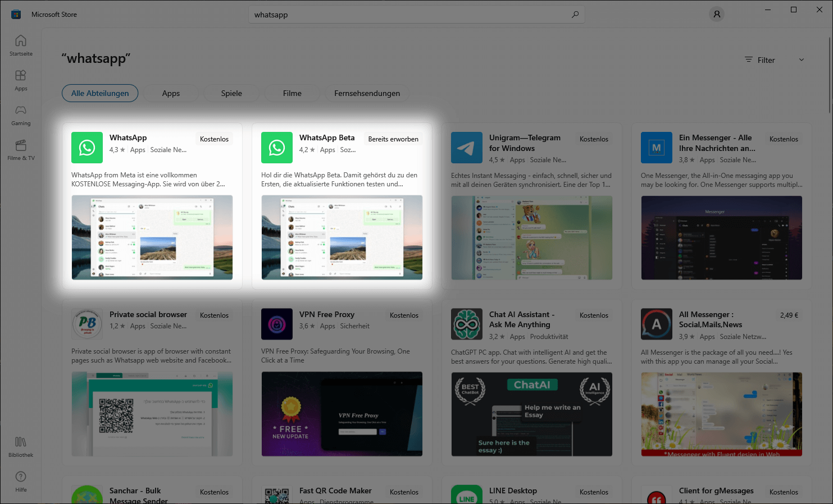
Task: Open VPN Free Proxy promo thumbnail
Action: coord(342,414)
